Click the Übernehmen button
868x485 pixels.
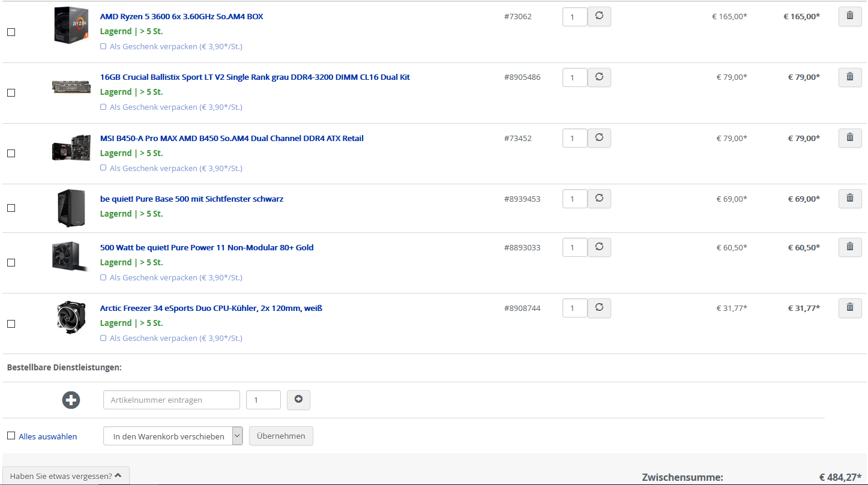281,436
